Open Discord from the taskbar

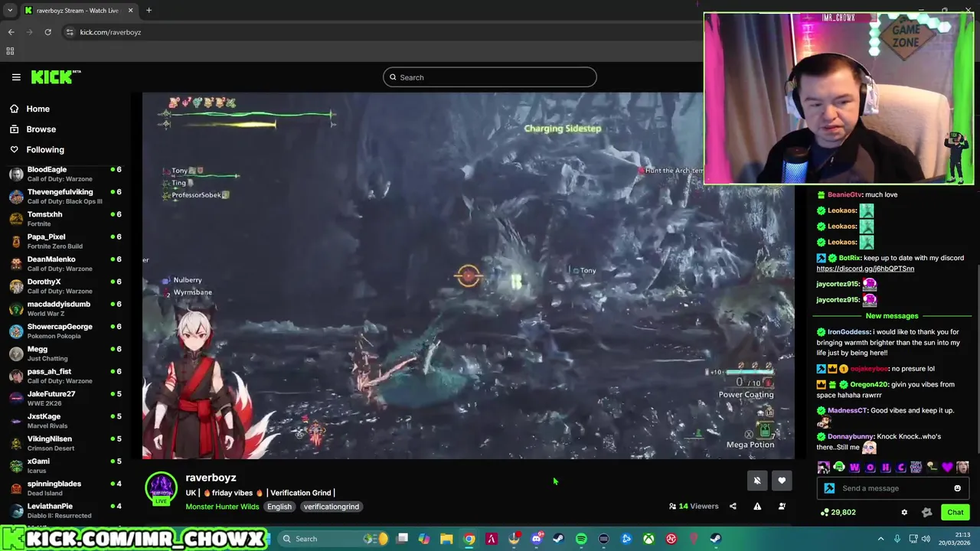pyautogui.click(x=537, y=539)
